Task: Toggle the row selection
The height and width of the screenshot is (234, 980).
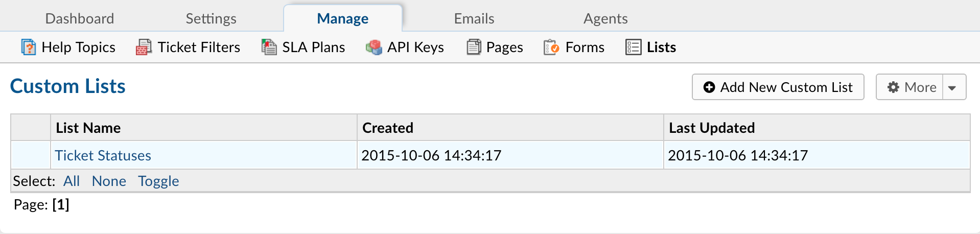Action: (158, 181)
